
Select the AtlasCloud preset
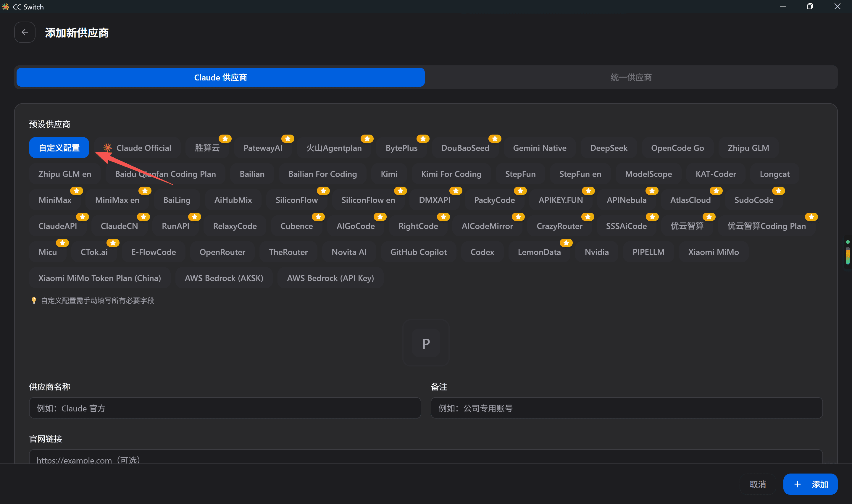[x=690, y=200]
